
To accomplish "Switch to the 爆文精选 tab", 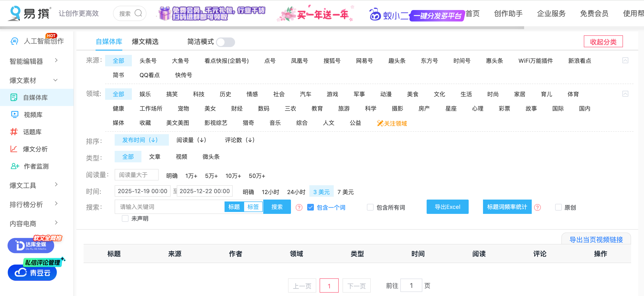I will tap(145, 42).
